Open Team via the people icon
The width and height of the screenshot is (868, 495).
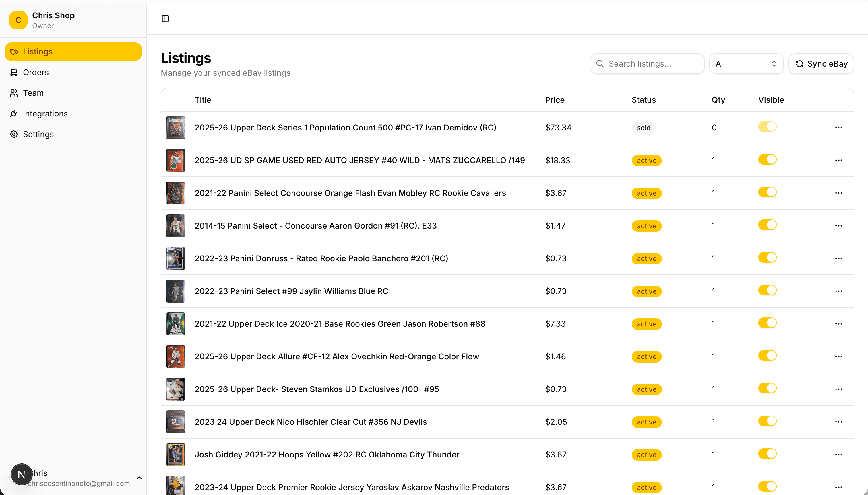[13, 93]
